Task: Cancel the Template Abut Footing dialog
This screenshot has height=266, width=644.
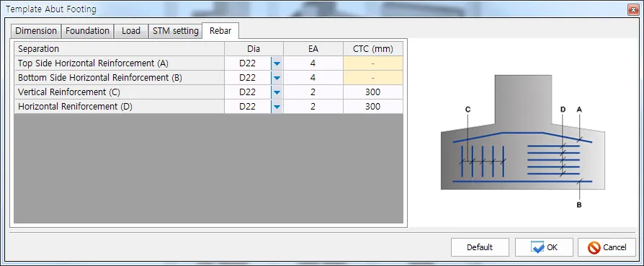Action: coord(607,247)
